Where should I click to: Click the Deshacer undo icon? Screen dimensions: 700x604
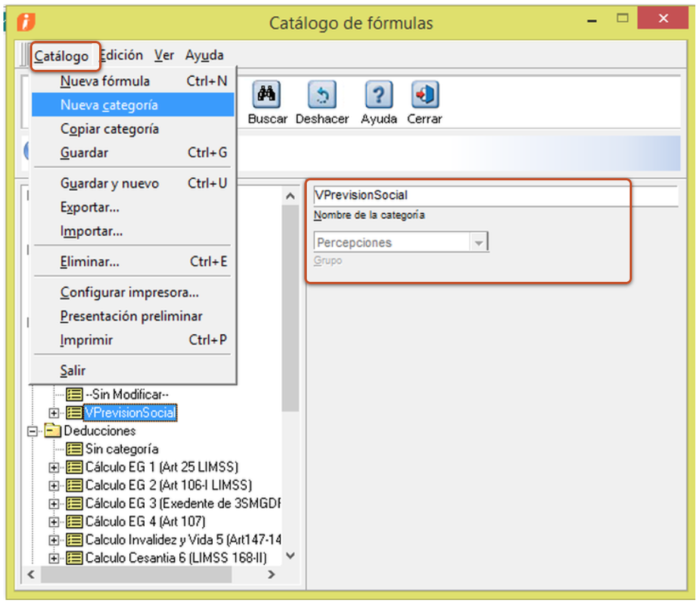pos(322,95)
